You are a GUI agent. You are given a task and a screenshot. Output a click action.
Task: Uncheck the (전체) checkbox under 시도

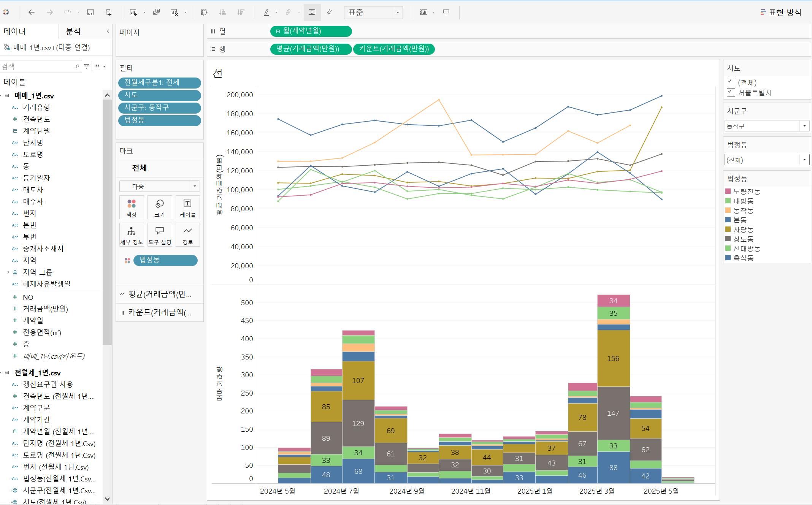click(x=731, y=82)
